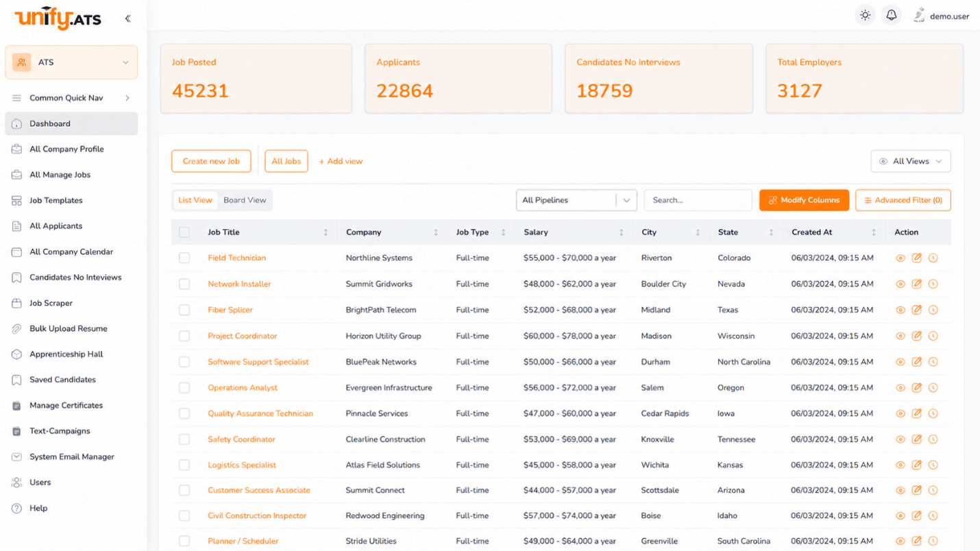Sort by Job Type column arrows
The width and height of the screenshot is (980, 551).
click(503, 233)
